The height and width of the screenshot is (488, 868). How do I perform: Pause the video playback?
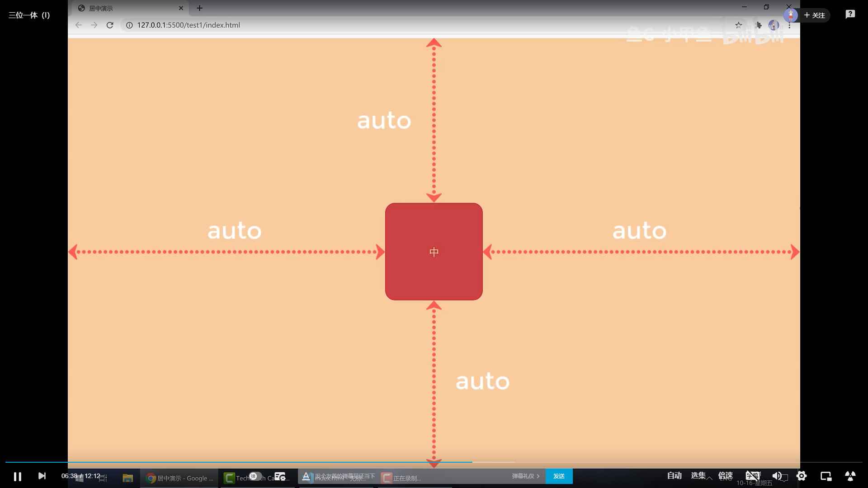(x=17, y=476)
